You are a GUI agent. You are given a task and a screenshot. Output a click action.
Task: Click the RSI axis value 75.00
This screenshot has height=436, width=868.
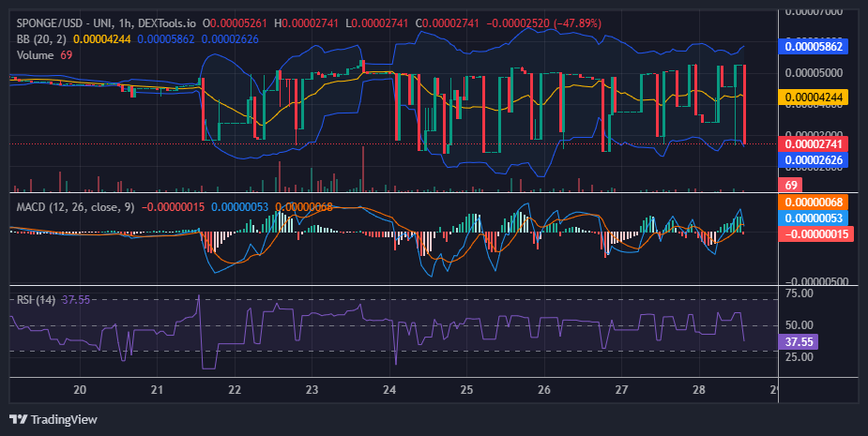[x=799, y=293]
